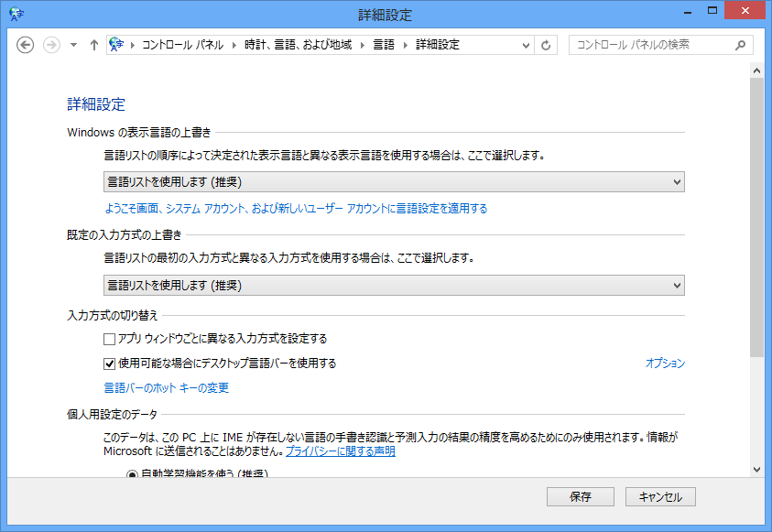The height and width of the screenshot is (532, 772).
Task: Click the Back navigation arrow
Action: [x=26, y=45]
